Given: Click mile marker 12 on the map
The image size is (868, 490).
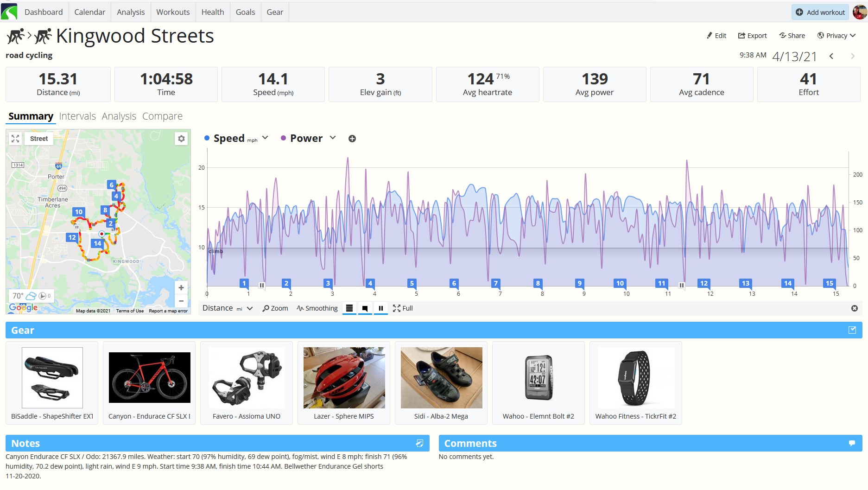Looking at the screenshot, I should pos(72,237).
